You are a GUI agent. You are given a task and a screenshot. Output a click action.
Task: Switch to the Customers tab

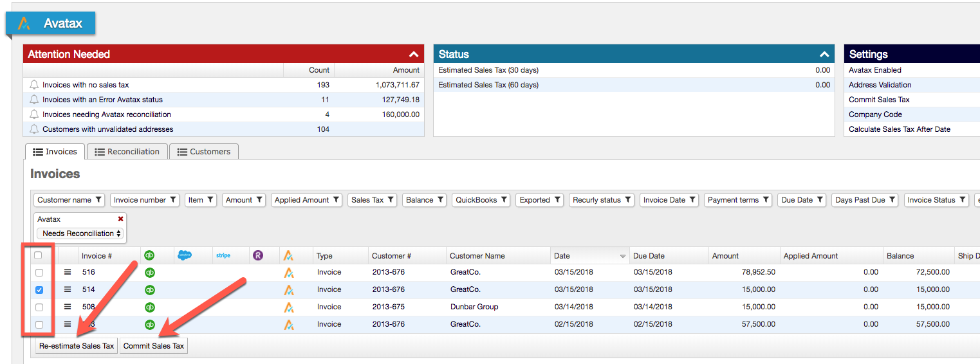pos(203,152)
